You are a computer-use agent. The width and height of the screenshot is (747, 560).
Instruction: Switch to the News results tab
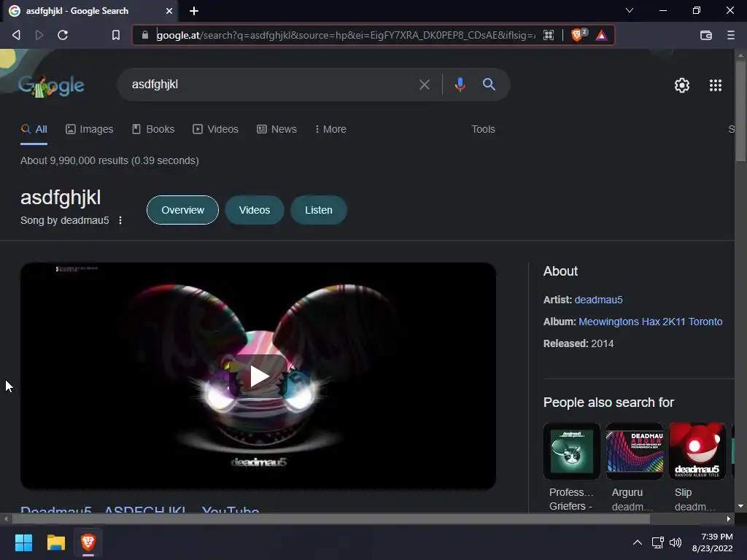click(276, 129)
